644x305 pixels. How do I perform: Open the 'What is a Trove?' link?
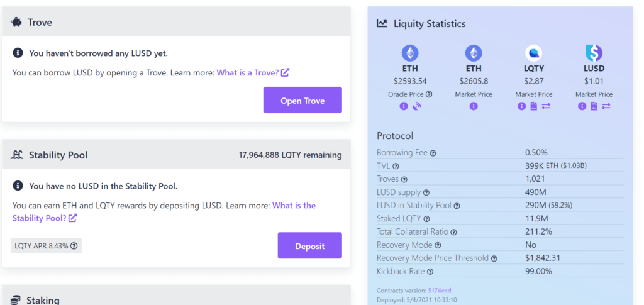coord(253,73)
